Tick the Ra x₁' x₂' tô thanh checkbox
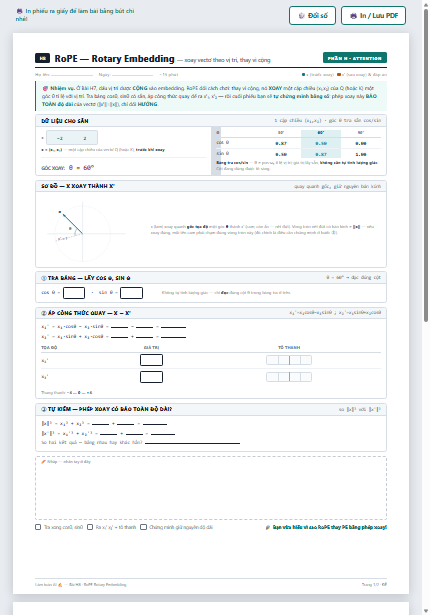The image size is (430, 615). coord(90,527)
